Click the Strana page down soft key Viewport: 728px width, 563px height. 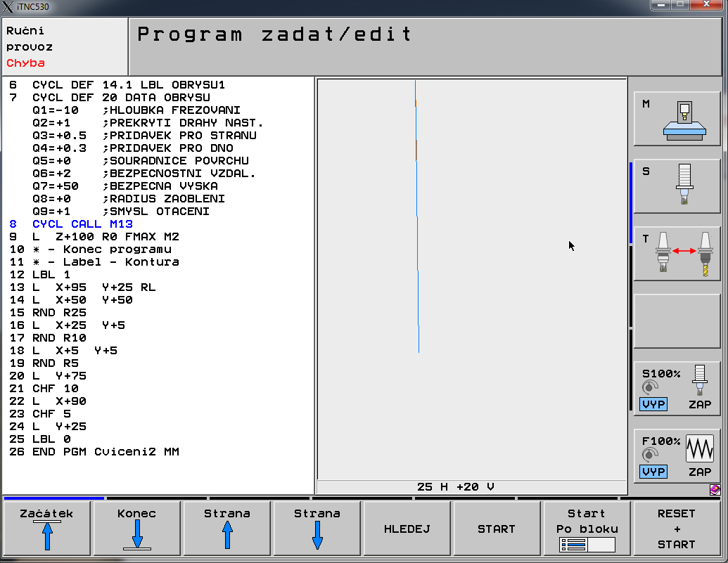(x=317, y=529)
